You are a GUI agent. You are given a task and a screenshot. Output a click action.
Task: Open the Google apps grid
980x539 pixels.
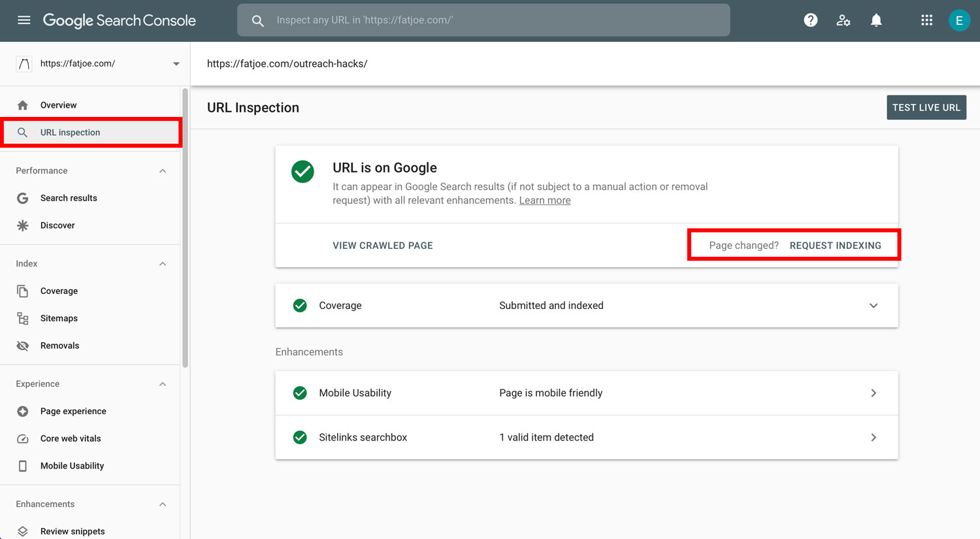tap(926, 20)
